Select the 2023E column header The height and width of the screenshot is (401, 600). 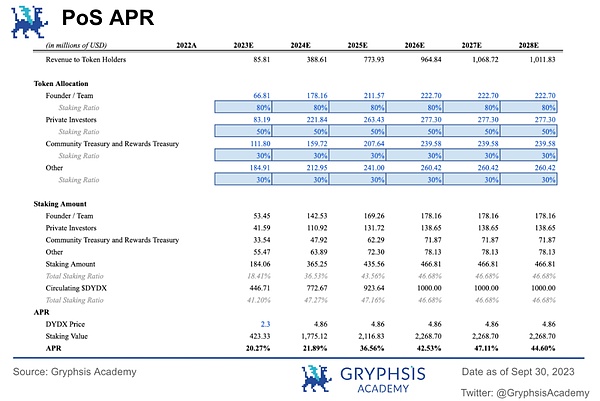pos(251,47)
